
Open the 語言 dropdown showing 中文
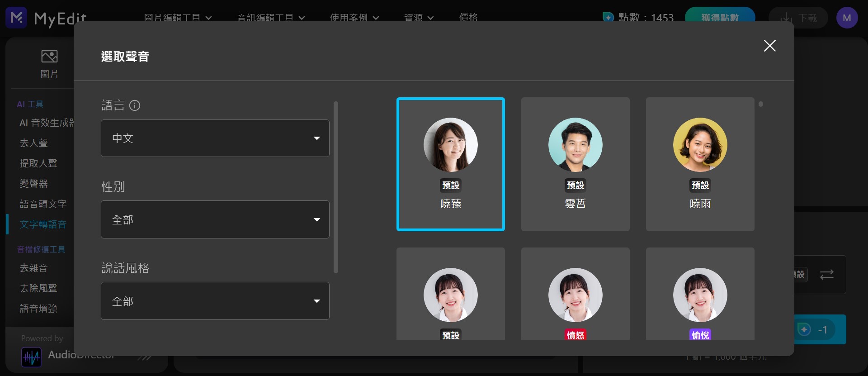(215, 138)
